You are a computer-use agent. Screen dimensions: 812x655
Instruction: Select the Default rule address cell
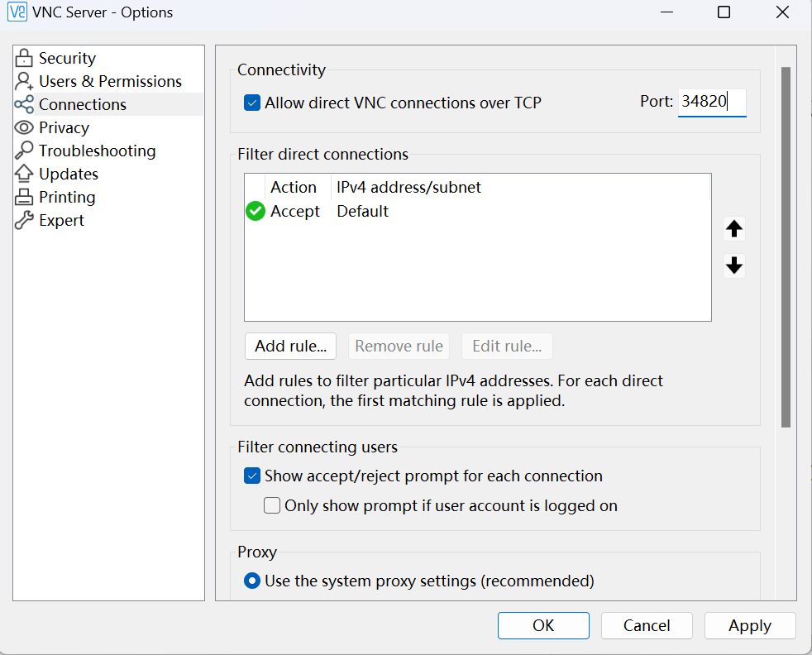(x=362, y=211)
